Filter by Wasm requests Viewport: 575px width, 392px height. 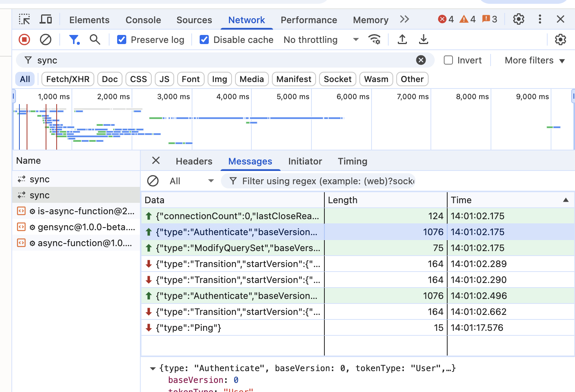point(376,79)
